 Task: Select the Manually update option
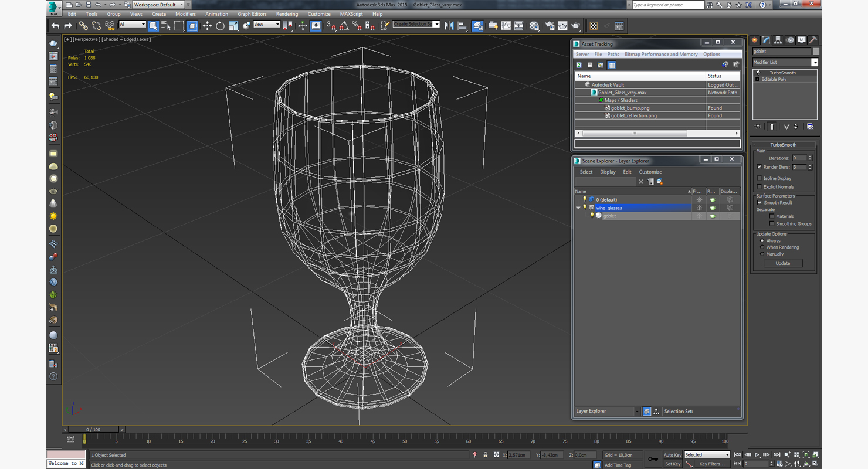(762, 254)
